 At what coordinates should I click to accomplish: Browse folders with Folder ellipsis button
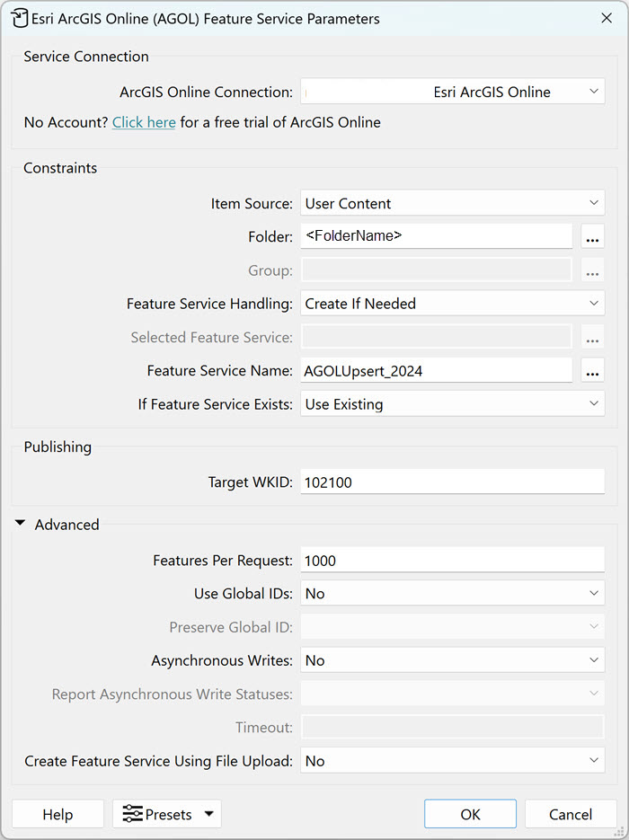pos(592,236)
